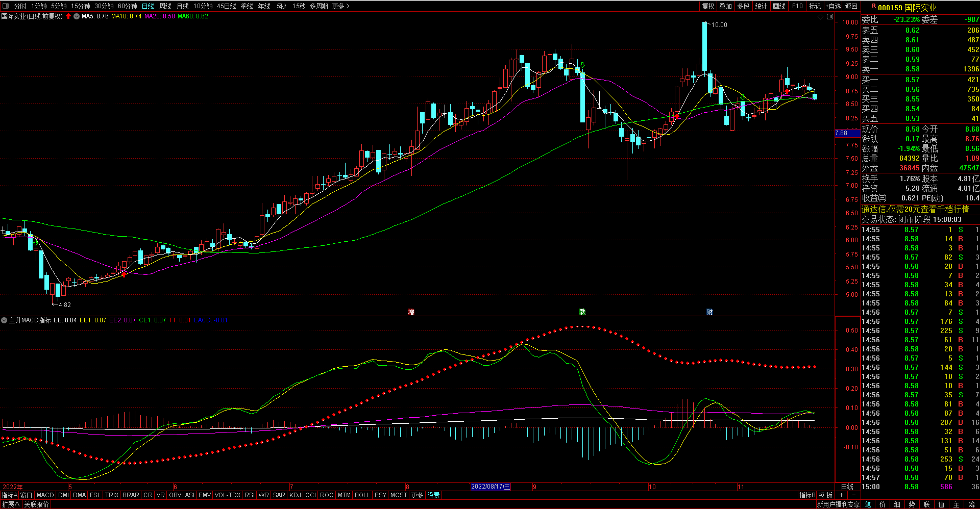Click the 跌 event marker below the chart
980x510 pixels.
click(x=582, y=312)
